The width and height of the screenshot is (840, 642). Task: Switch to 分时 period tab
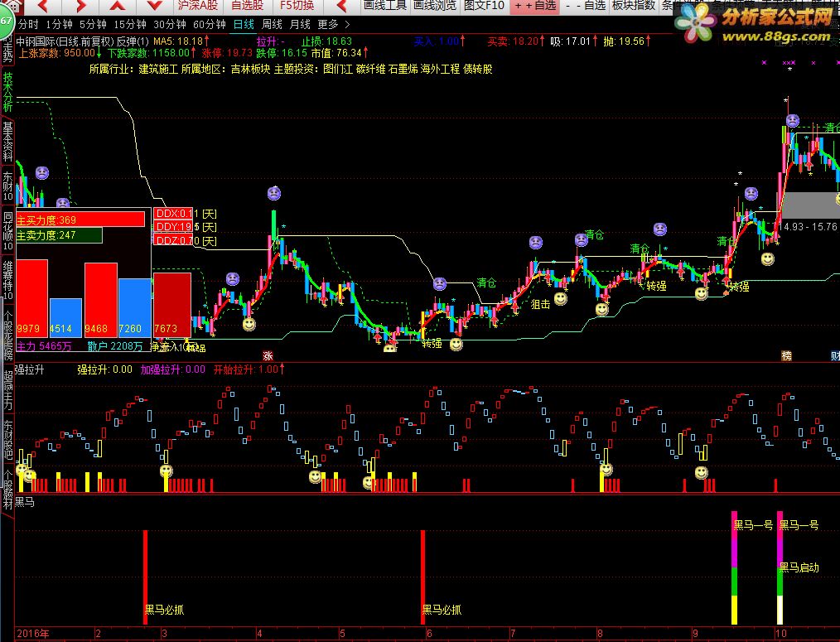(28, 25)
